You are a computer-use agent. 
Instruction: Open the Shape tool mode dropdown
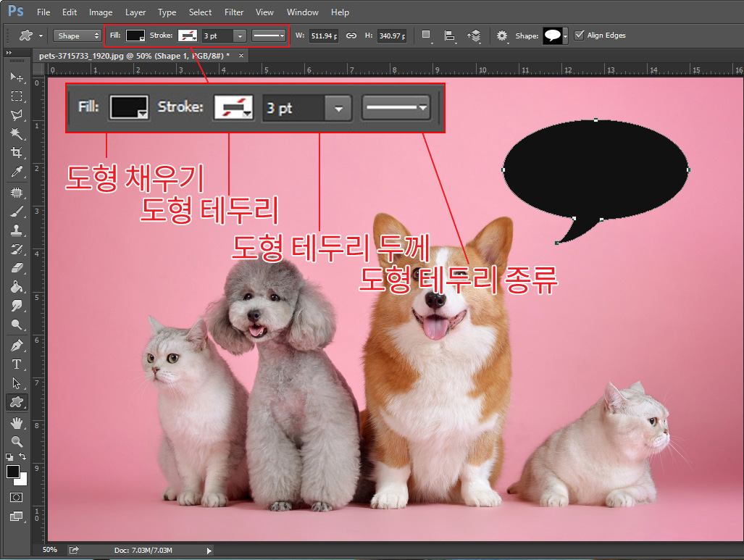pos(77,35)
